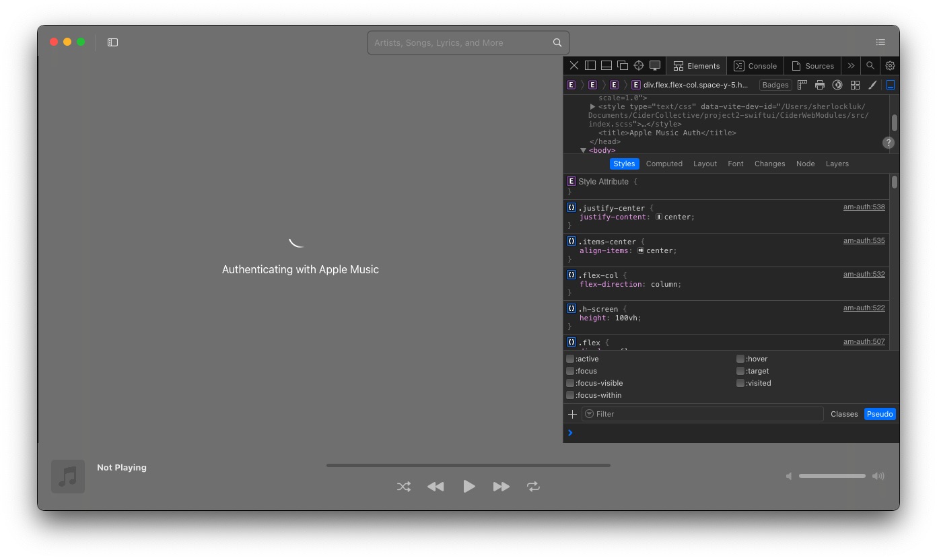Close the Web Inspector panel
Screen dimensions: 937x560
(574, 65)
